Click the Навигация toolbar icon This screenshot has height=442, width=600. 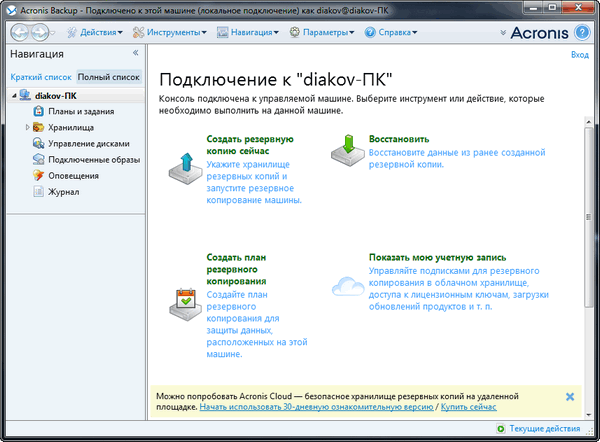click(x=222, y=33)
